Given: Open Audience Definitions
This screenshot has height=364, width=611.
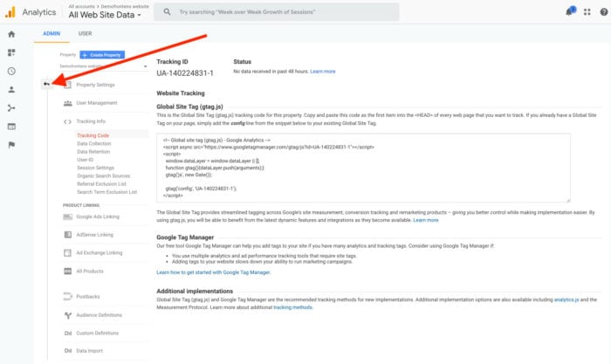Looking at the screenshot, I should (99, 315).
